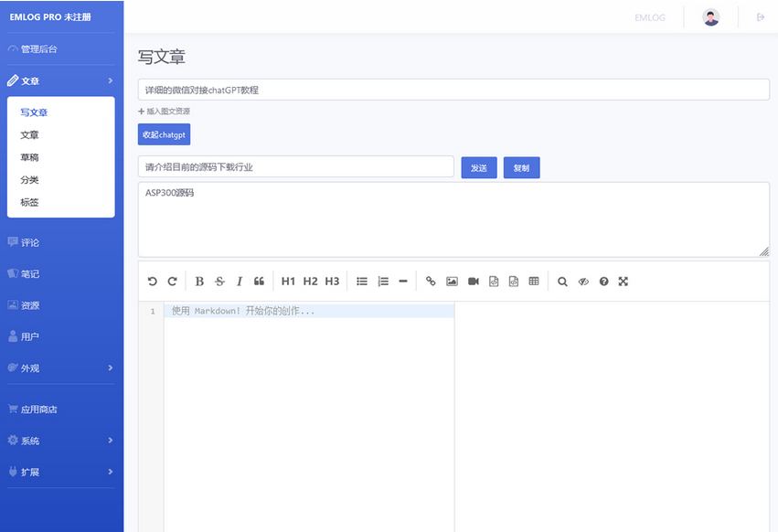This screenshot has height=532, width=778.
Task: Open the editor help icon
Action: 604,282
